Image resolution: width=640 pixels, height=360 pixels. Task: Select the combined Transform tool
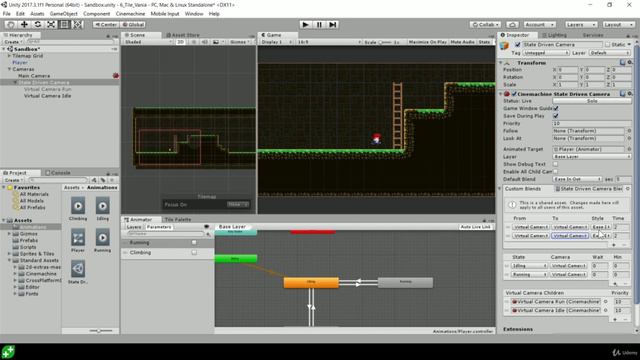pyautogui.click(x=78, y=24)
